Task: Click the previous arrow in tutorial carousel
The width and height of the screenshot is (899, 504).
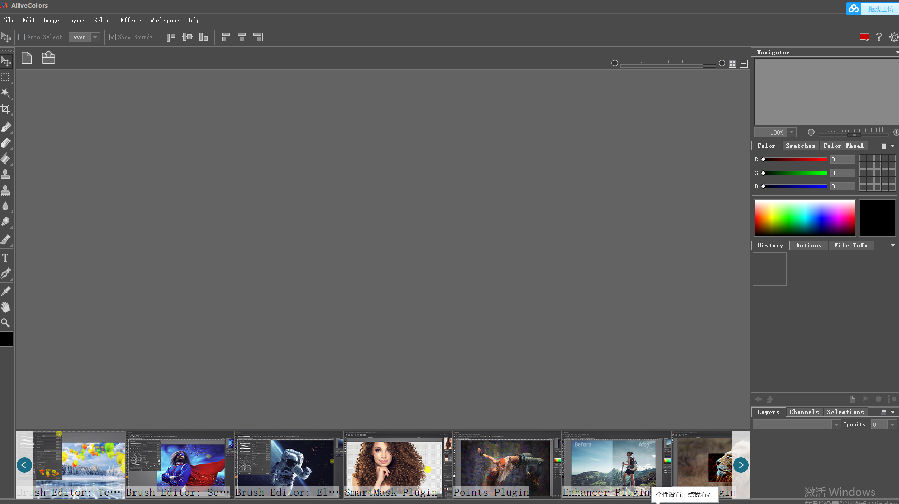Action: 25,465
